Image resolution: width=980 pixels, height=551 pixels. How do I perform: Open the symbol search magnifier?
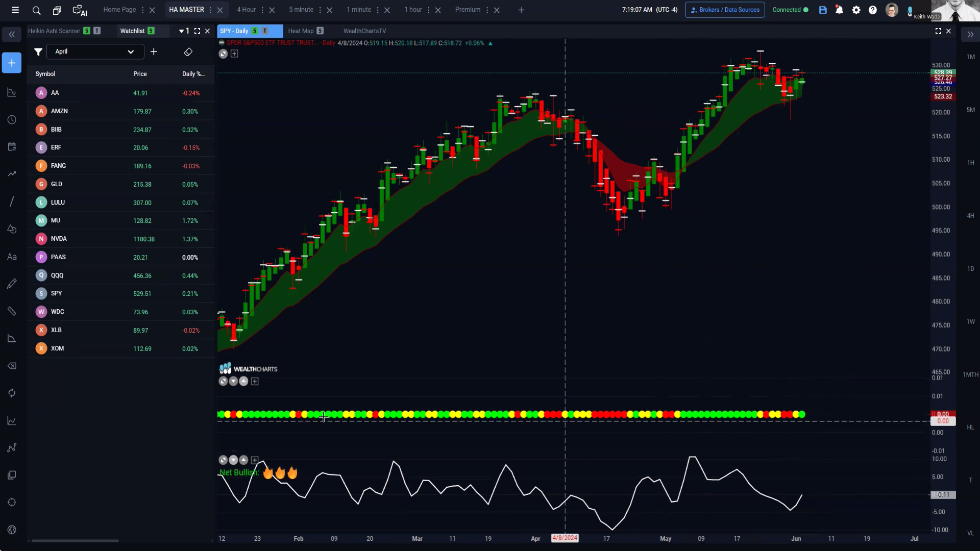36,10
